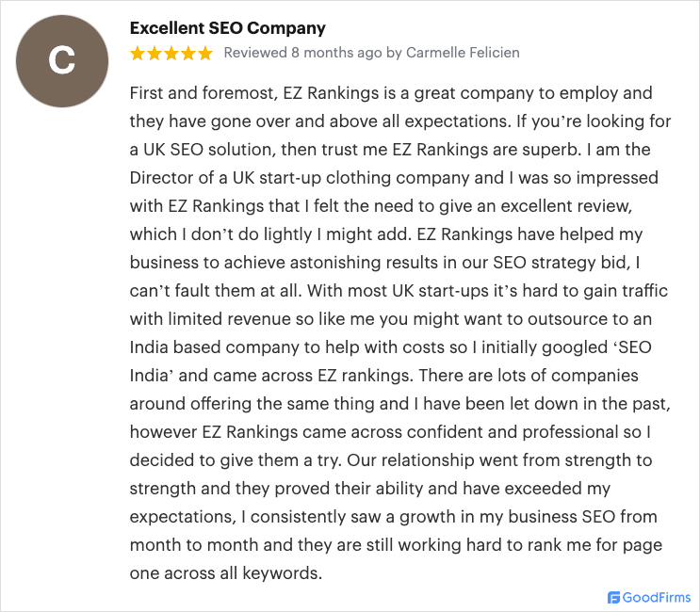The width and height of the screenshot is (700, 612).
Task: Select the third star in the rating
Action: [x=171, y=54]
